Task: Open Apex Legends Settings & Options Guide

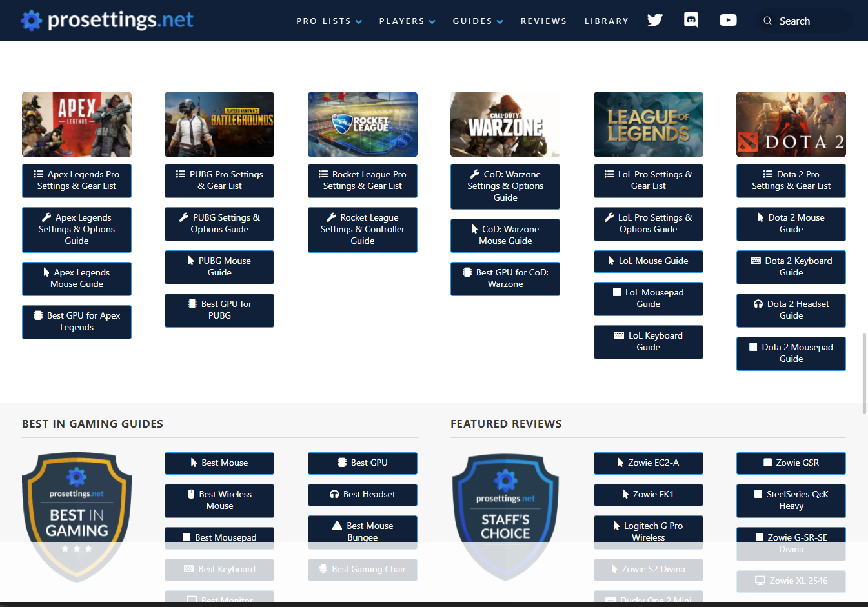Action: click(77, 230)
